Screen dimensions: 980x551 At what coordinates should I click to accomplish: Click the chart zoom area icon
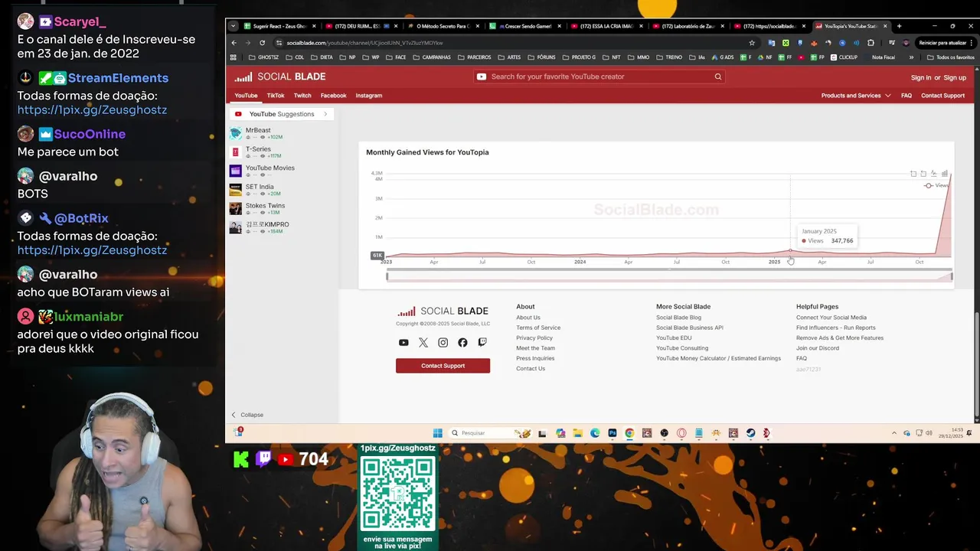click(913, 174)
